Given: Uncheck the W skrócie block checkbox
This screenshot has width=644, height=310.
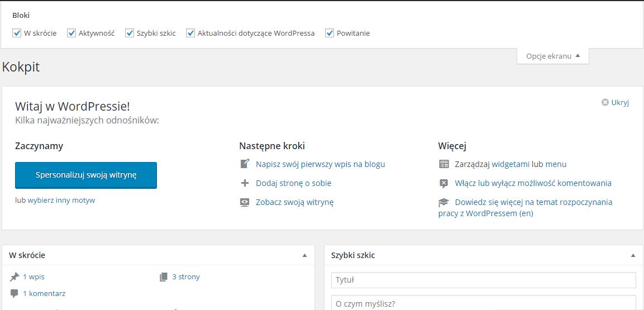Looking at the screenshot, I should point(17,34).
